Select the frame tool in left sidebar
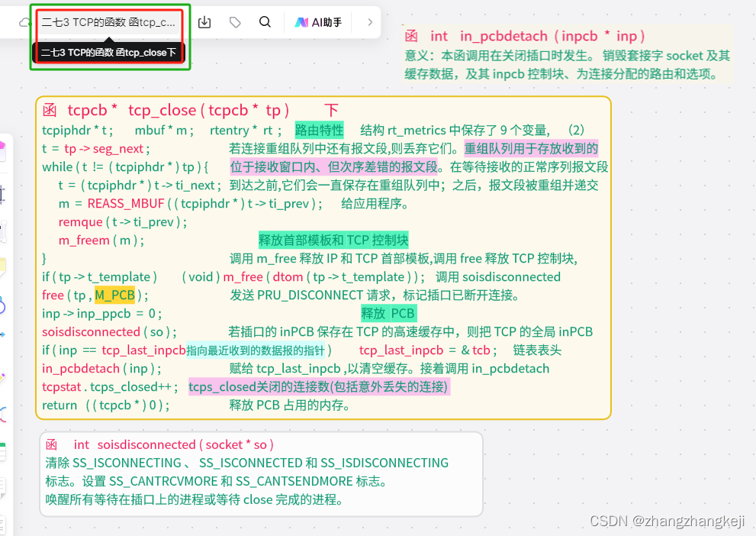The height and width of the screenshot is (536, 756). [x=2, y=195]
